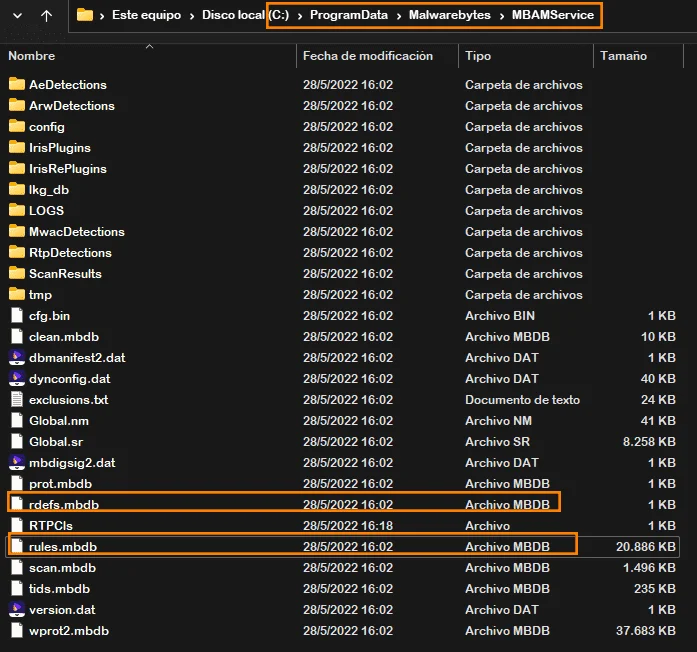This screenshot has height=652, width=697.
Task: Click the 40 KB size value
Action: (658, 378)
